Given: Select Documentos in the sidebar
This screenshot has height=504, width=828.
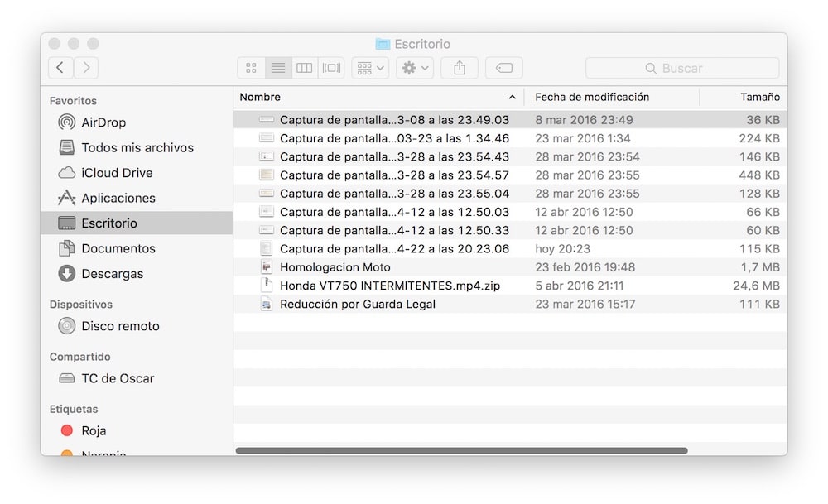Looking at the screenshot, I should (118, 248).
